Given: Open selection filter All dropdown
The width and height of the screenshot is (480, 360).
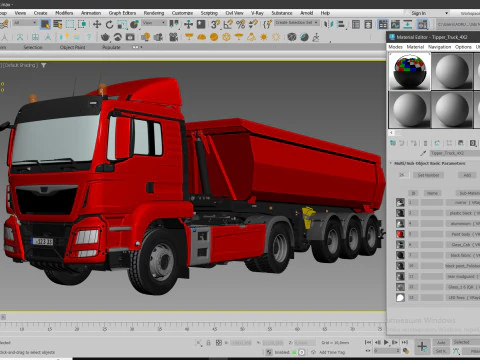Looking at the screenshot, I should 25,23.
